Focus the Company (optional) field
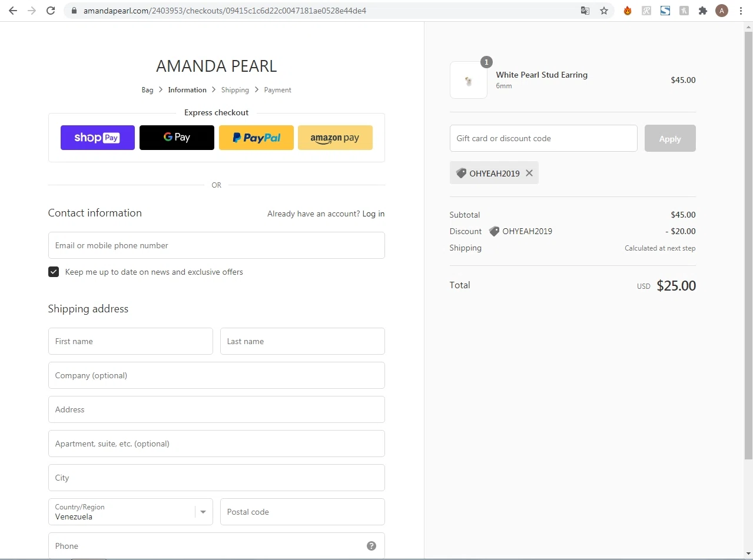 point(216,375)
